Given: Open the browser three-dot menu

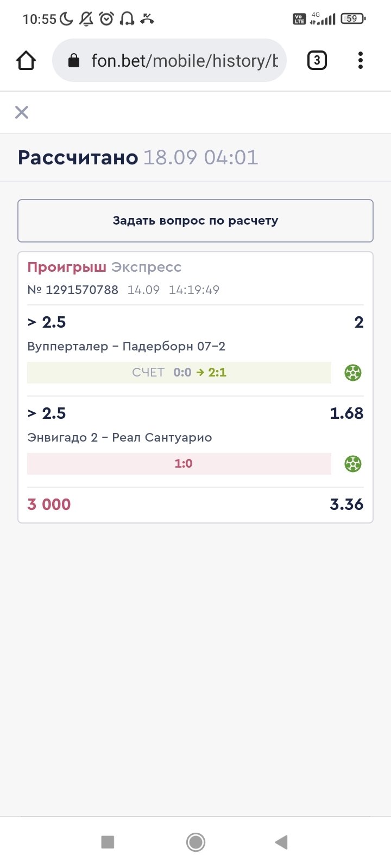Looking at the screenshot, I should [360, 60].
